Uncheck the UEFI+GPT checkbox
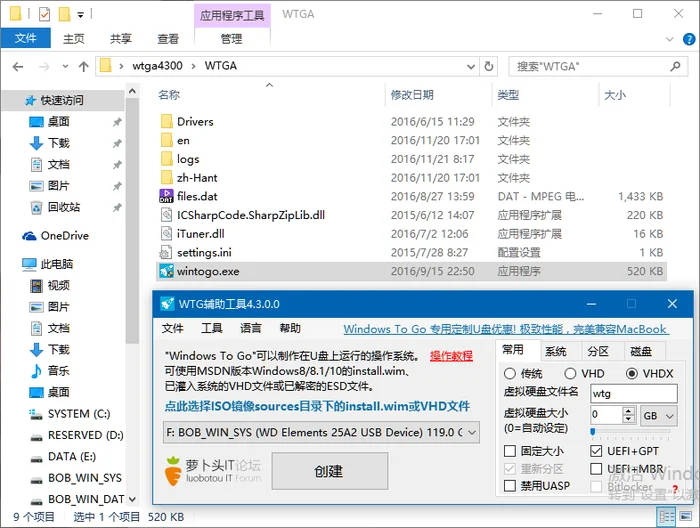The height and width of the screenshot is (528, 700). pyautogui.click(x=596, y=451)
